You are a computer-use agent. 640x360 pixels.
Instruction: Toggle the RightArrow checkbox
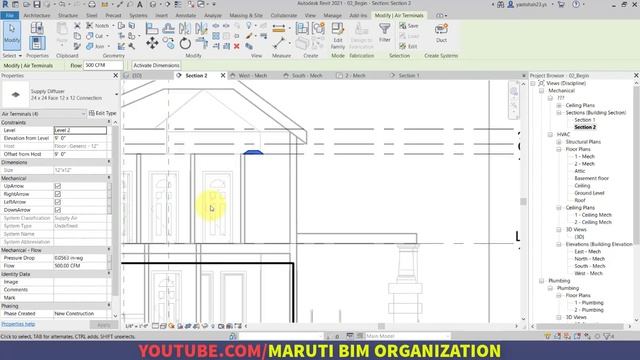[58, 194]
